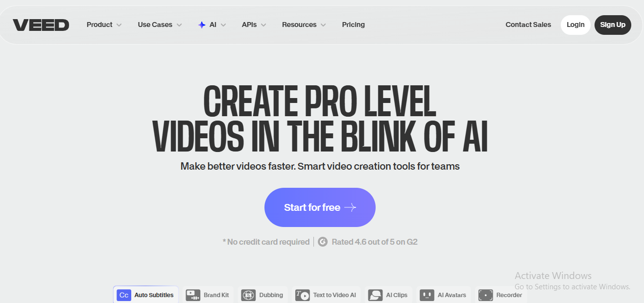Click the Recorder icon
Viewport: 644px width, 303px height.
point(485,295)
